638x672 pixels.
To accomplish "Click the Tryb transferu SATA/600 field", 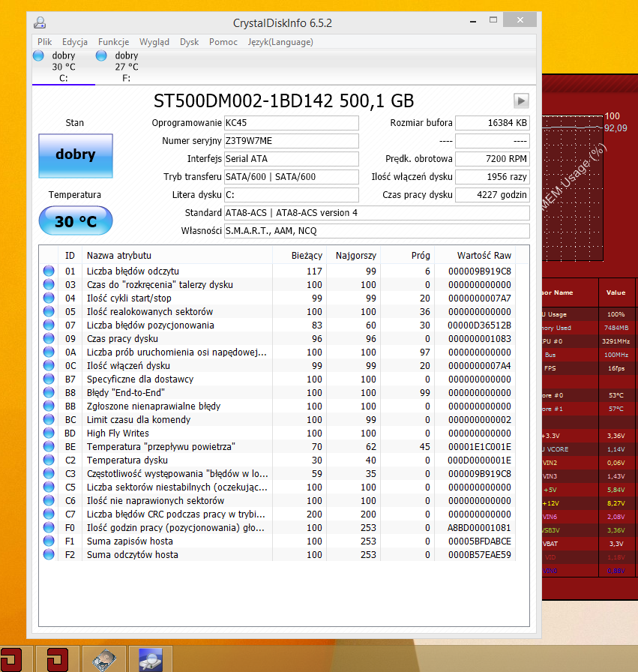I will [292, 177].
